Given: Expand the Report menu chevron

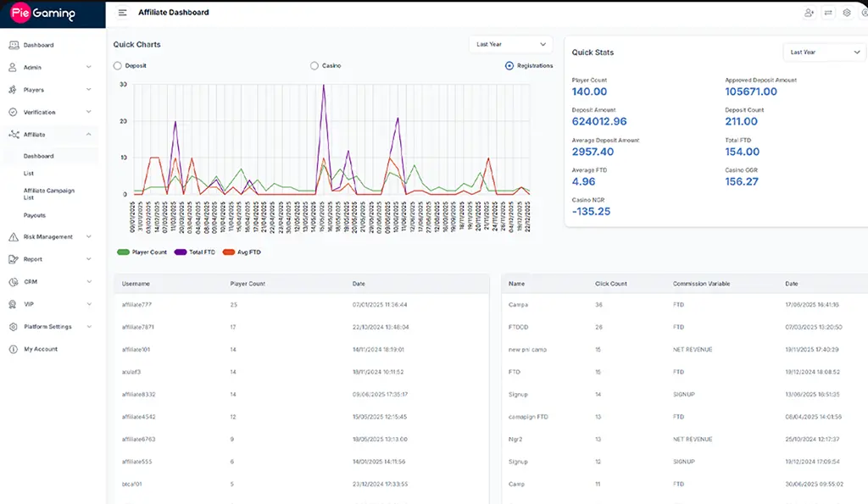Looking at the screenshot, I should 88,259.
